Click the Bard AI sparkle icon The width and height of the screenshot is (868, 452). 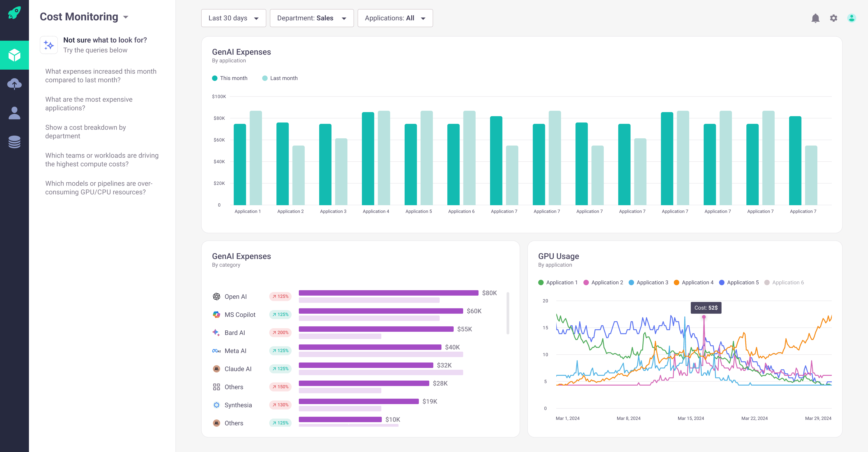click(216, 332)
